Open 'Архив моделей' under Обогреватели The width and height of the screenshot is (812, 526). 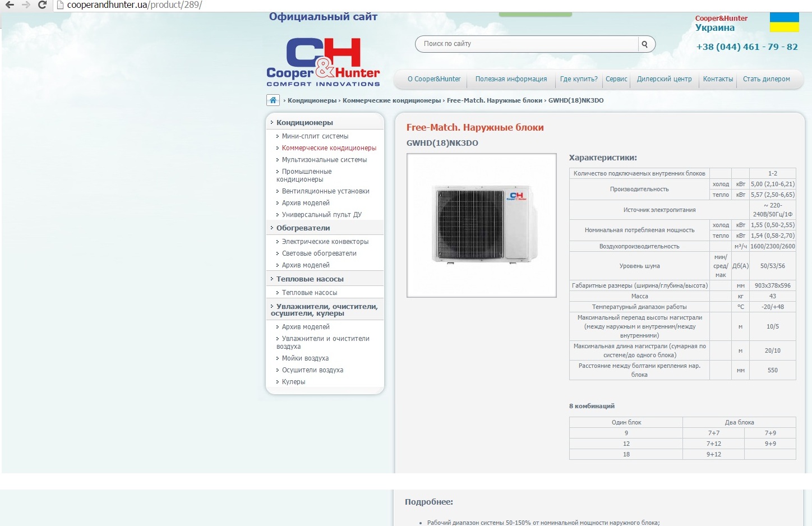coord(306,265)
